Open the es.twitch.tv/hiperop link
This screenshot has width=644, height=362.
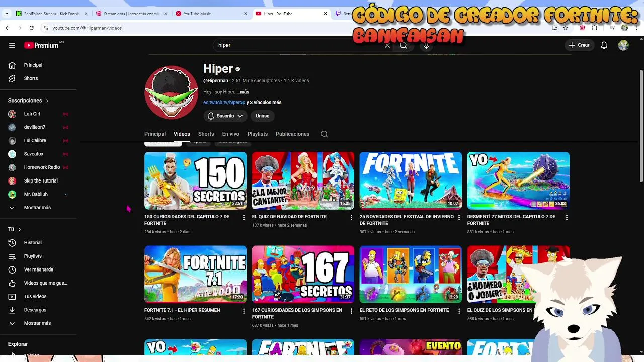coord(224,102)
